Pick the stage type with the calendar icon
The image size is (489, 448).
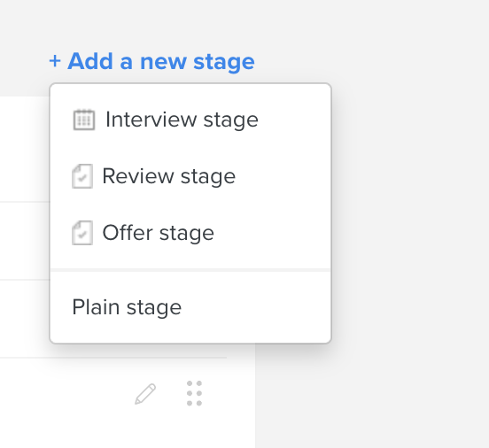tap(190, 120)
